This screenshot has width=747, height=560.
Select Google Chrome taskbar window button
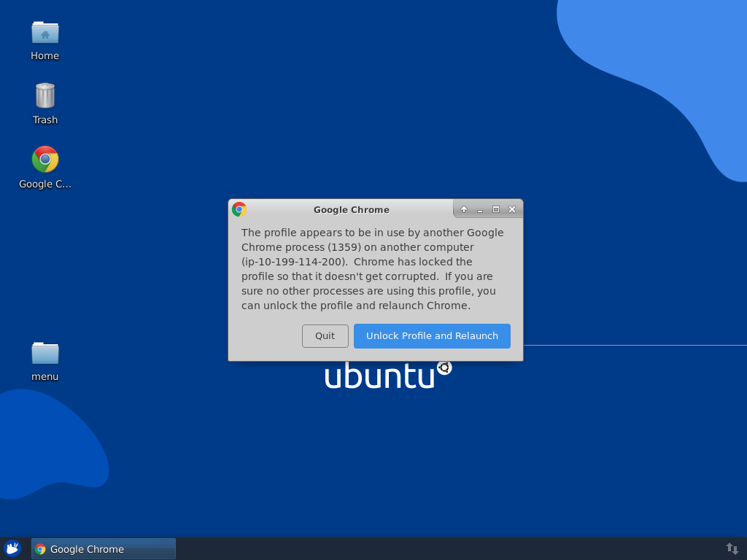tap(104, 548)
